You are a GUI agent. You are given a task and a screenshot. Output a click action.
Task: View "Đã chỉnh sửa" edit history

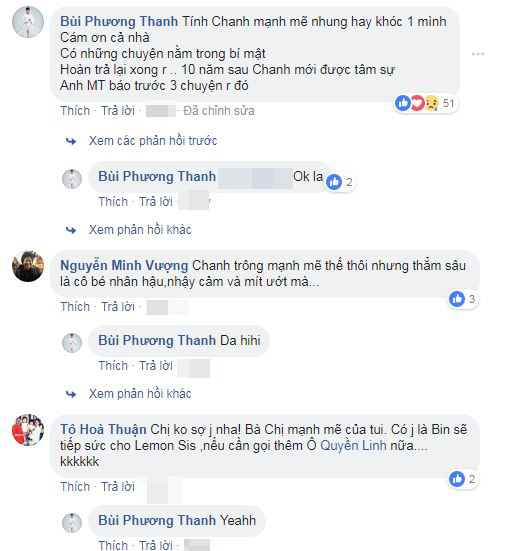click(219, 111)
